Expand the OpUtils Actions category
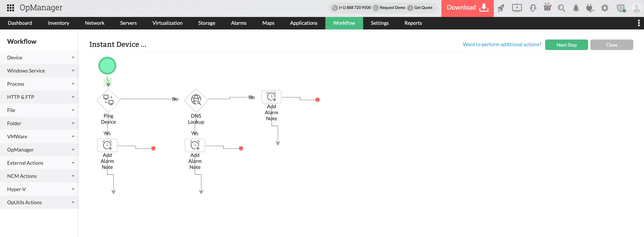 (x=39, y=202)
